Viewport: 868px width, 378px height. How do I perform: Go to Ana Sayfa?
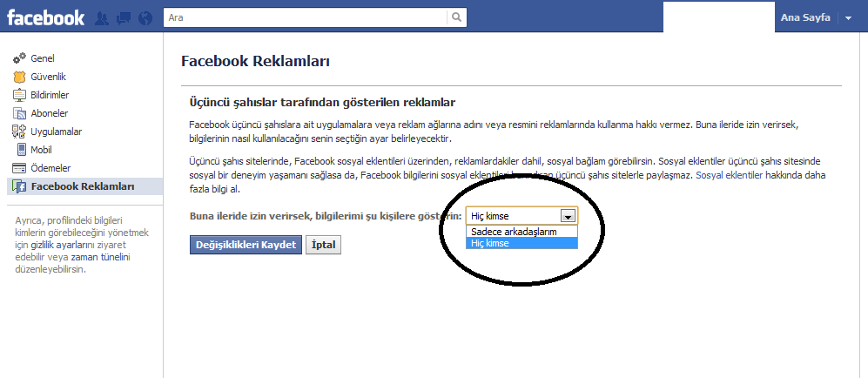coord(805,17)
